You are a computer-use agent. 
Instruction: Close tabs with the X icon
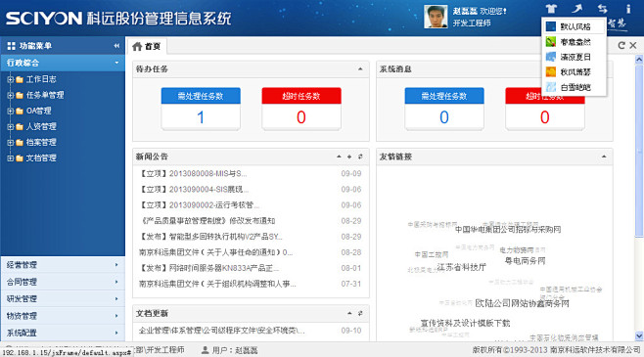(x=633, y=46)
